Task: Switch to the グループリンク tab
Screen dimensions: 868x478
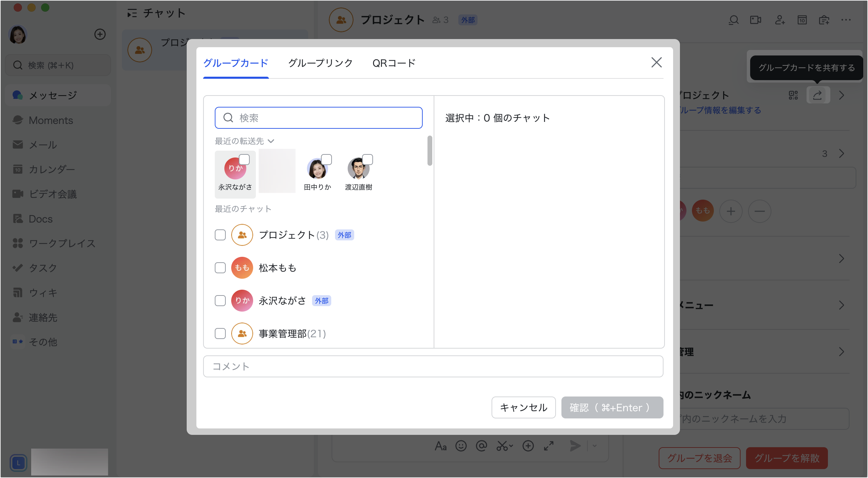Action: coord(320,63)
